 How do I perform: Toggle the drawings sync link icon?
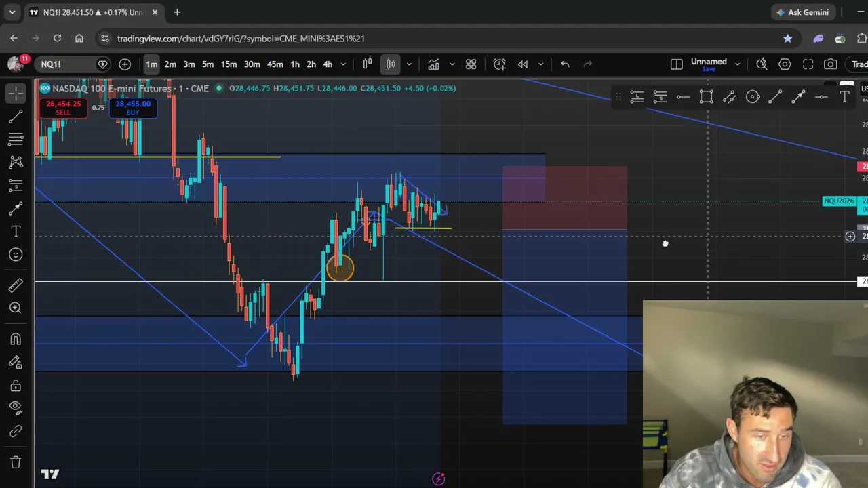[16, 431]
